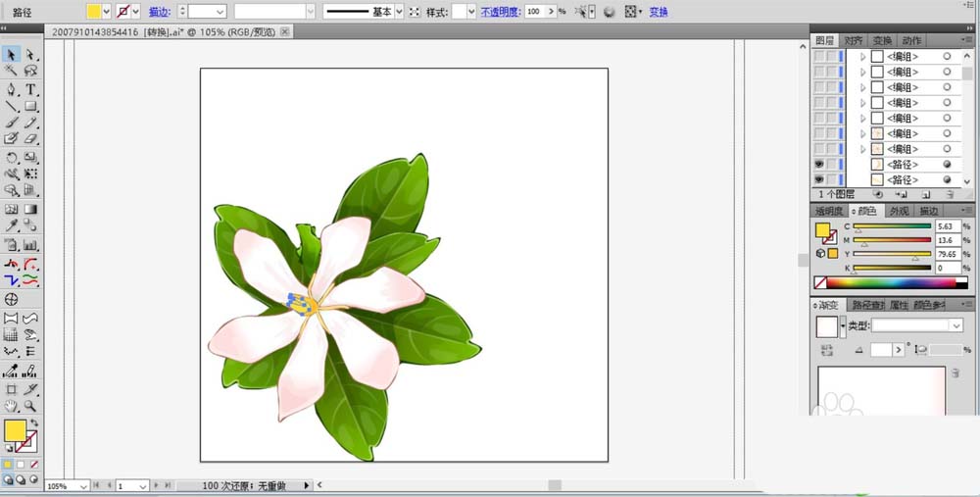Select the Rotate tool
Screen dimensions: 980x497
pos(11,157)
